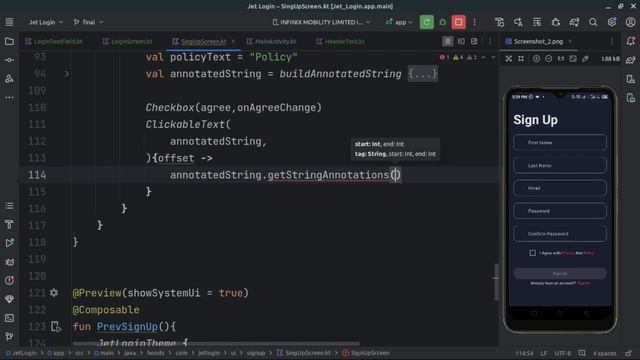Click the 4 spaces indent setting

coord(604,353)
